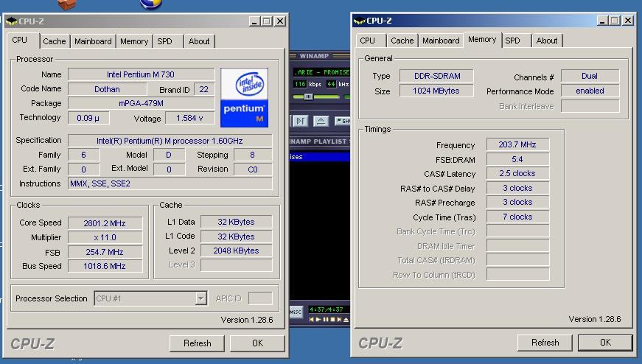
Task: Adjust the Winamp volume slider handle
Action: coord(309,97)
